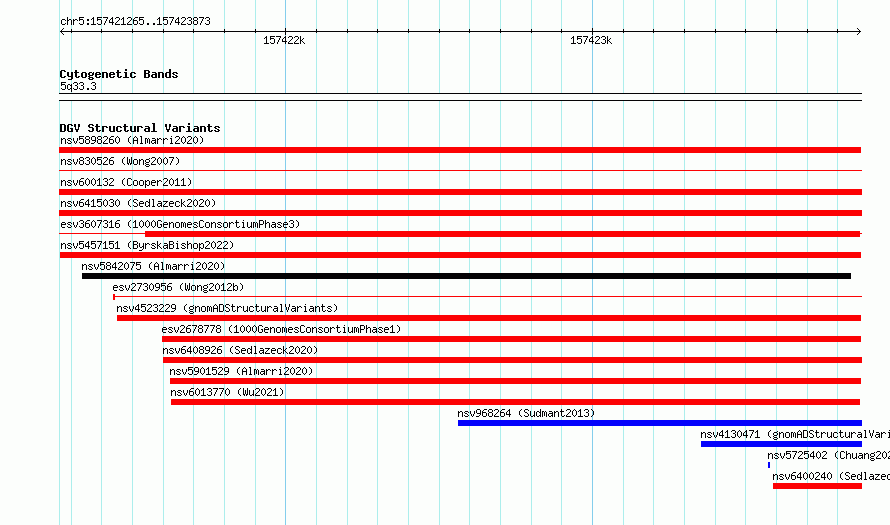Select the nsv6013770 (Wu2021) label
Viewport: 890px width, 525px height.
point(227,392)
